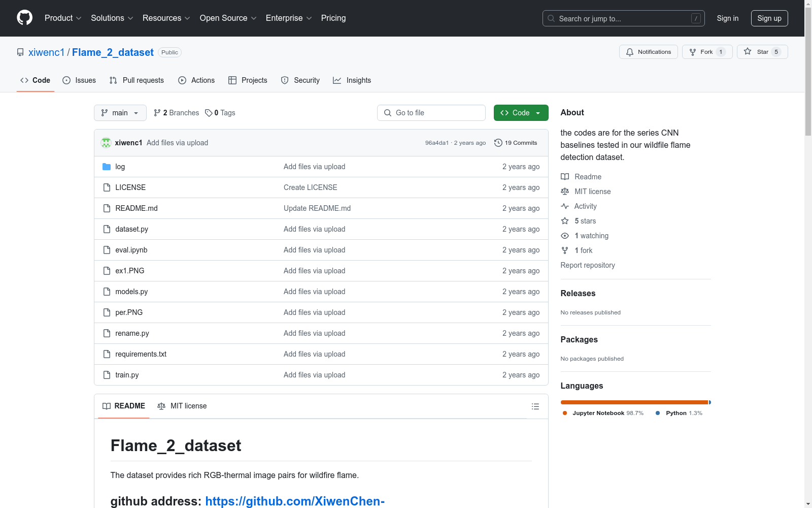Viewport: 812px width, 508px height.
Task: Click xiwenc1 avatar in commit row
Action: tap(106, 143)
